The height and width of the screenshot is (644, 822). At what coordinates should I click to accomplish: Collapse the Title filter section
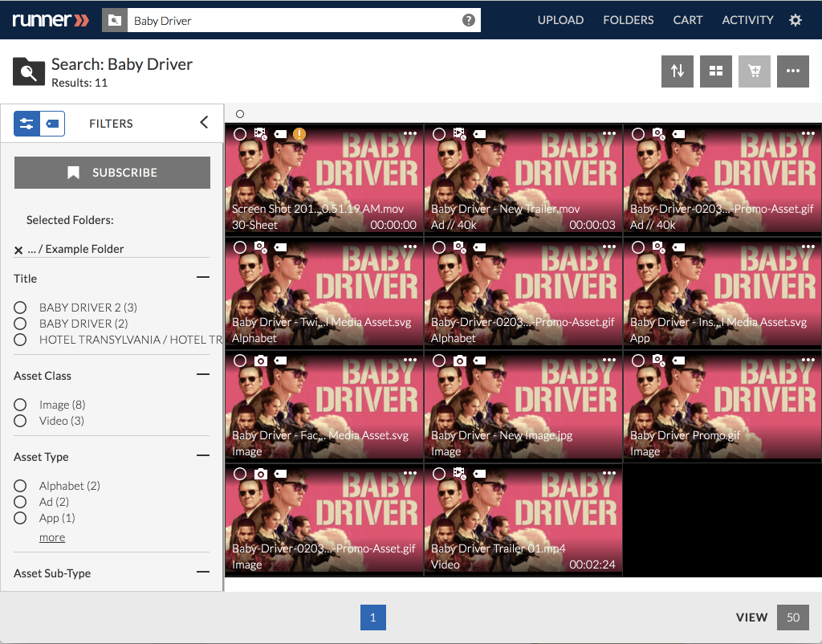[203, 277]
